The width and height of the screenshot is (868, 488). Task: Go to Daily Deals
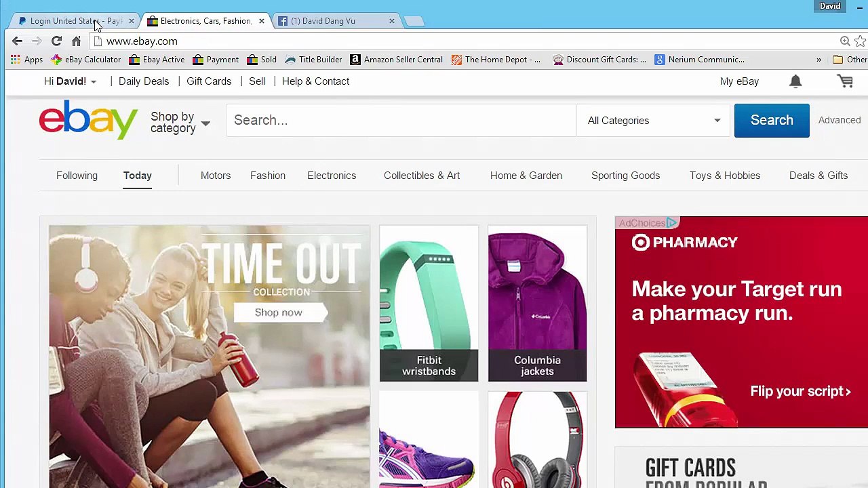point(144,81)
